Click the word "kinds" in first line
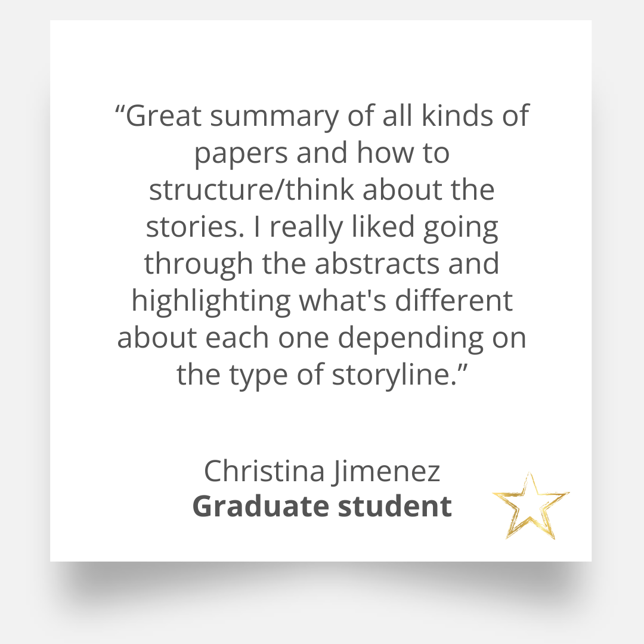This screenshot has height=644, width=644. click(459, 116)
